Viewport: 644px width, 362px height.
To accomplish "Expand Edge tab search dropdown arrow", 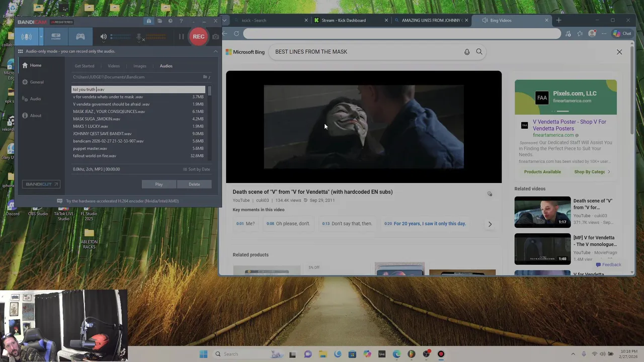I will click(x=224, y=20).
